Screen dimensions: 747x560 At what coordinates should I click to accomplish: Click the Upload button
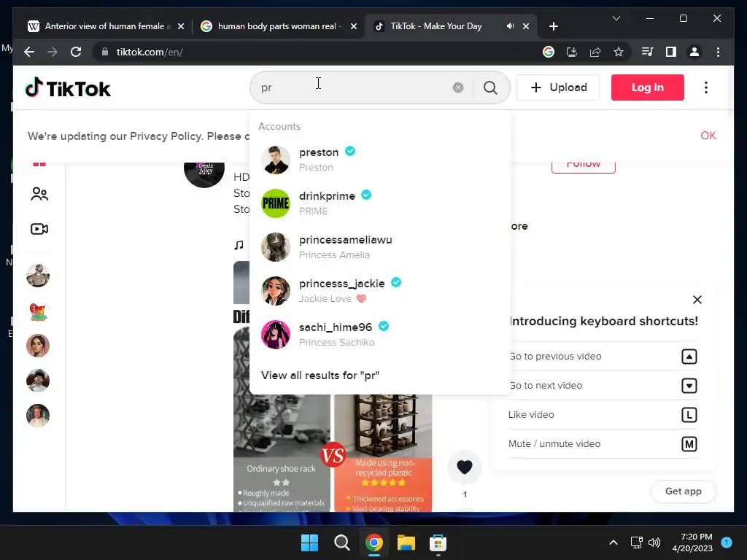(x=558, y=87)
